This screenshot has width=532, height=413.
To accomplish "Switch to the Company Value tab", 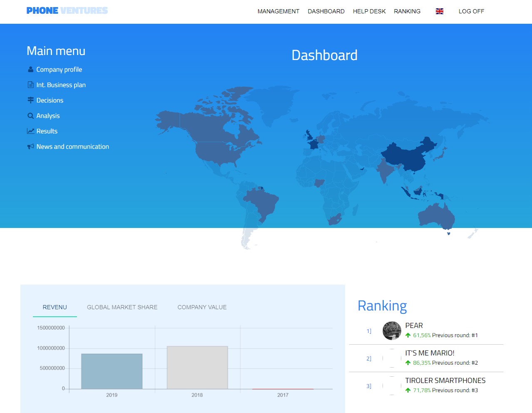I will tap(202, 307).
